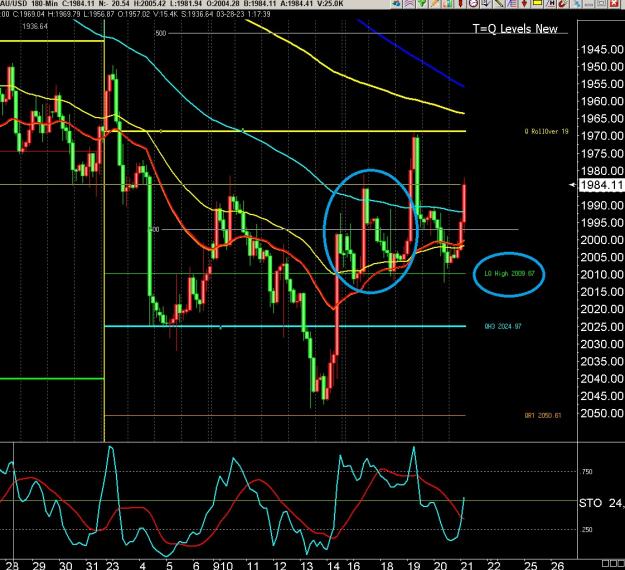Image resolution: width=625 pixels, height=570 pixels.
Task: Click the 'LQ High 2009.87' level label
Action: [509, 273]
